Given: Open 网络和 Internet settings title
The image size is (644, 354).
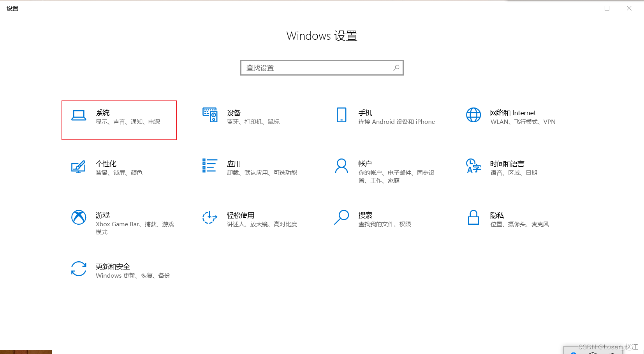Looking at the screenshot, I should pyautogui.click(x=513, y=113).
